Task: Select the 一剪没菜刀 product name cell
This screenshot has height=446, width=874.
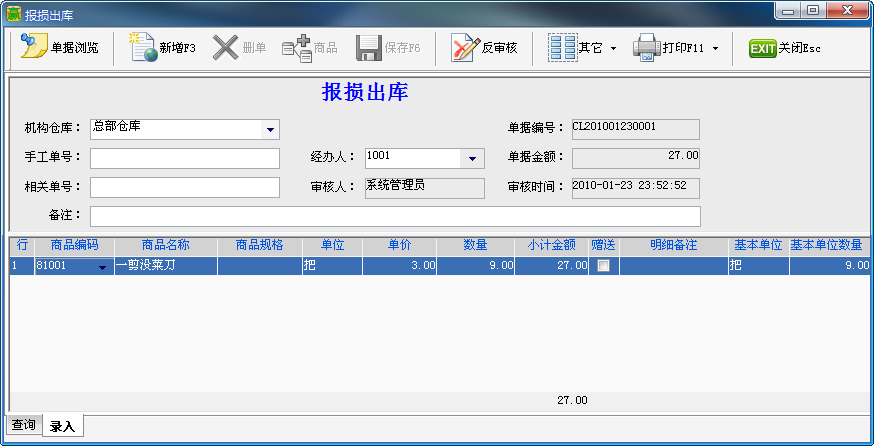Action: tap(165, 266)
